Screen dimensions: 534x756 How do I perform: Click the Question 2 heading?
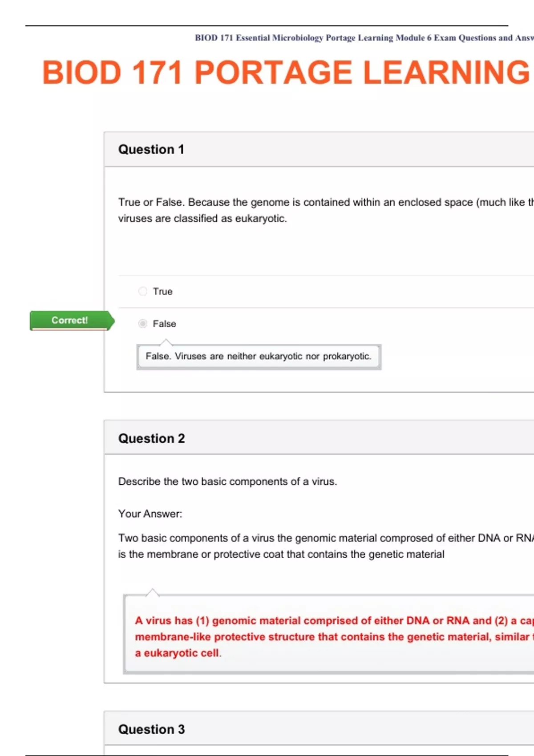tap(151, 438)
